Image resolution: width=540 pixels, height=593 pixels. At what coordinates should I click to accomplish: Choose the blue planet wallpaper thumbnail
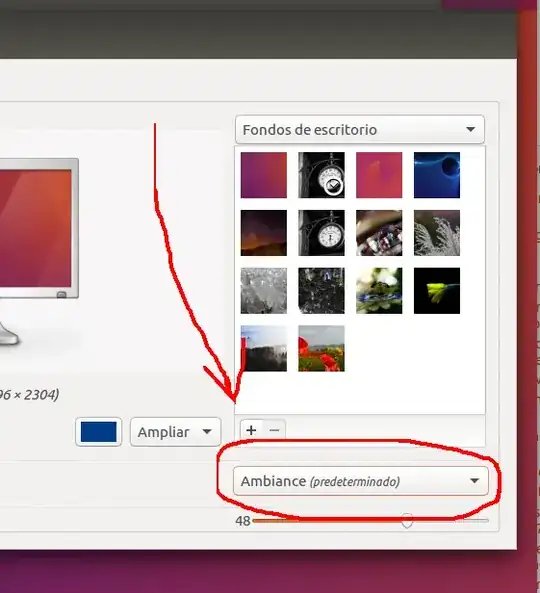point(437,175)
